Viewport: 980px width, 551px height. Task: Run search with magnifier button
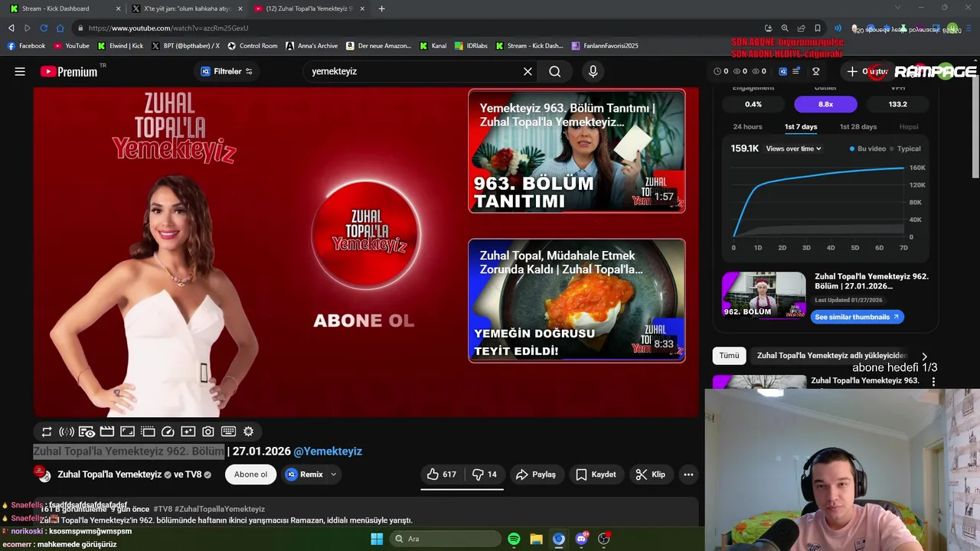(x=555, y=71)
